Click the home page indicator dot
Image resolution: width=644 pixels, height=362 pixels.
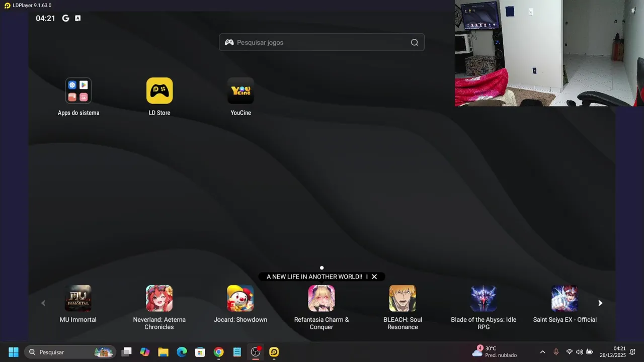coord(321,268)
